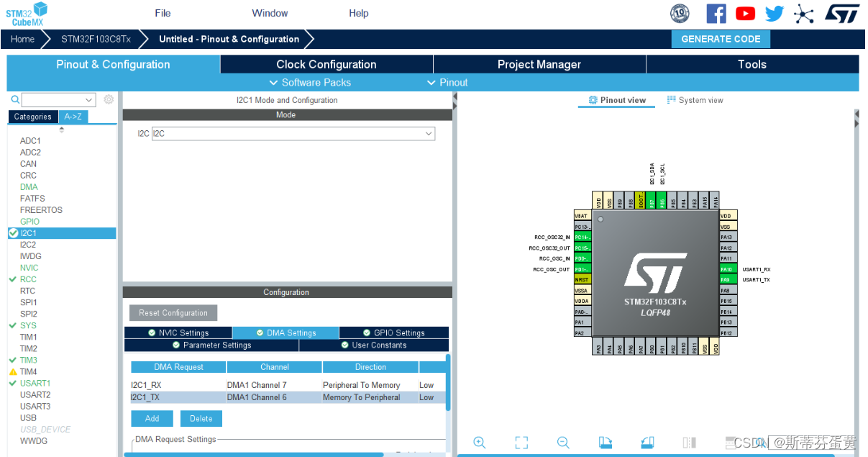Open the I2C mode dropdown
The width and height of the screenshot is (868, 457).
[293, 134]
